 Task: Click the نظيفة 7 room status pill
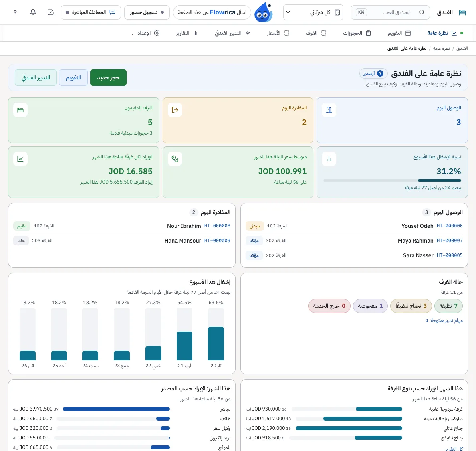coord(449,306)
